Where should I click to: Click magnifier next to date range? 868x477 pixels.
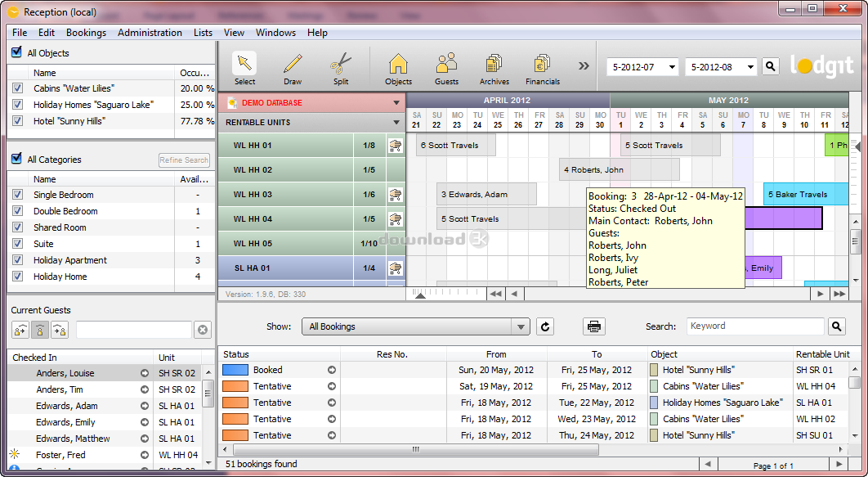pyautogui.click(x=770, y=66)
